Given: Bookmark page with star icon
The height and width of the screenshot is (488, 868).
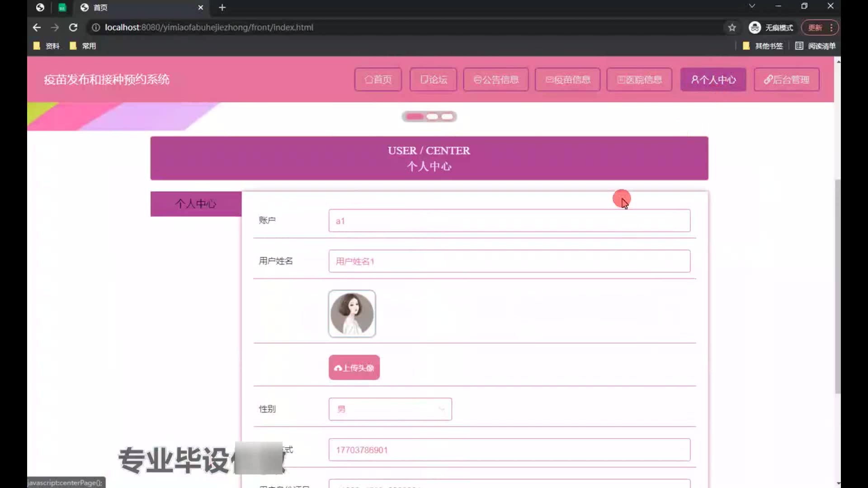Looking at the screenshot, I should click(x=732, y=28).
